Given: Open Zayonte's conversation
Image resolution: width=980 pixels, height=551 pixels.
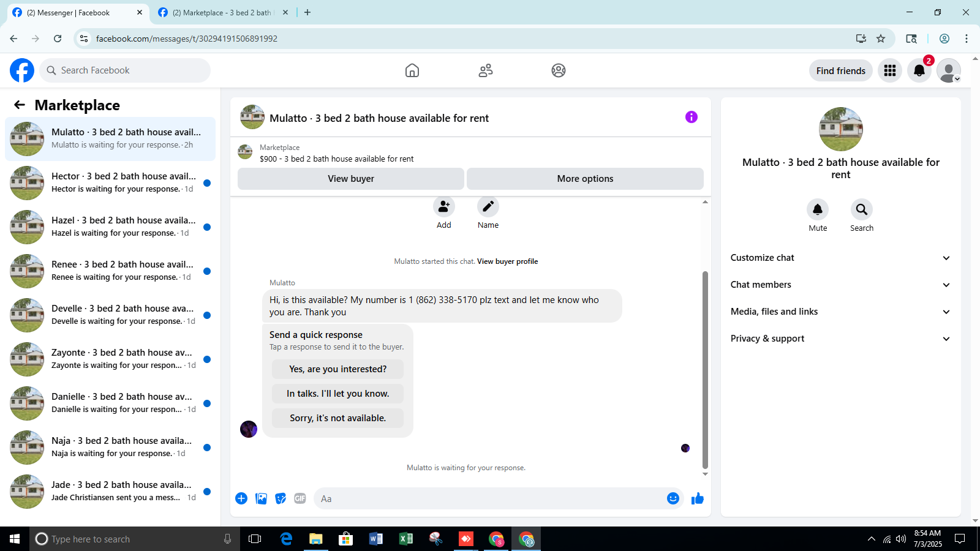Looking at the screenshot, I should (110, 359).
